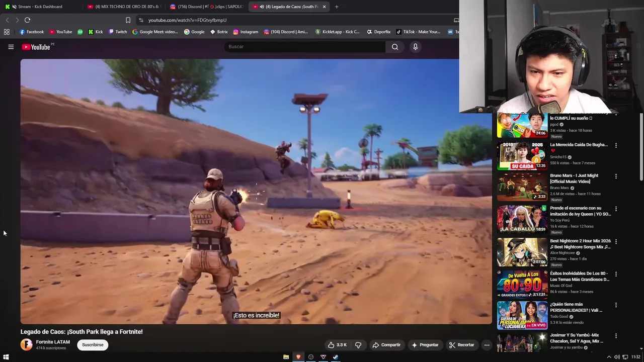644x362 pixels.
Task: Open Kick bookmark
Action: click(96, 32)
